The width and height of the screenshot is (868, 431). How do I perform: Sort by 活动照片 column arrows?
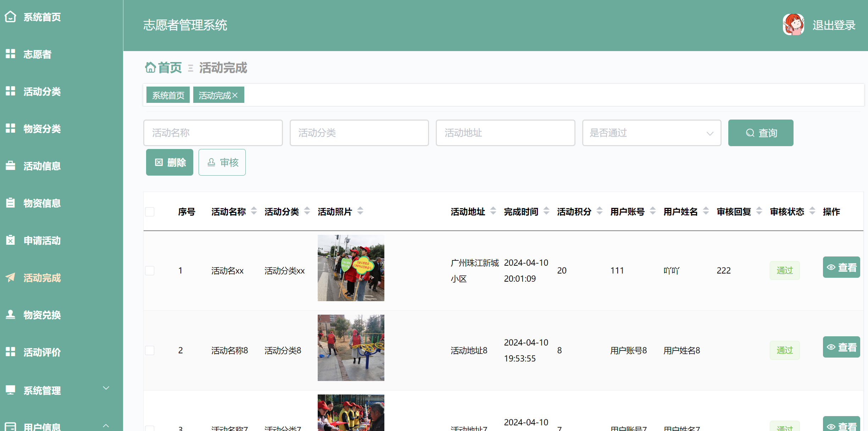[360, 211]
